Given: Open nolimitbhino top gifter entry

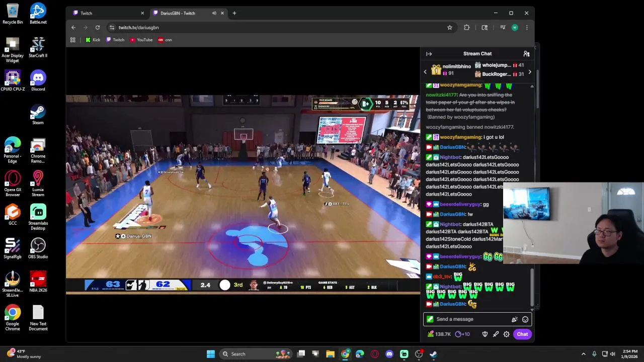Looking at the screenshot, I should tap(451, 70).
